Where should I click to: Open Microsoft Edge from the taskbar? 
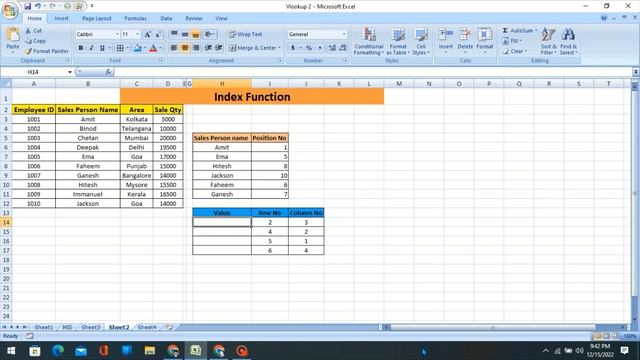(58, 351)
